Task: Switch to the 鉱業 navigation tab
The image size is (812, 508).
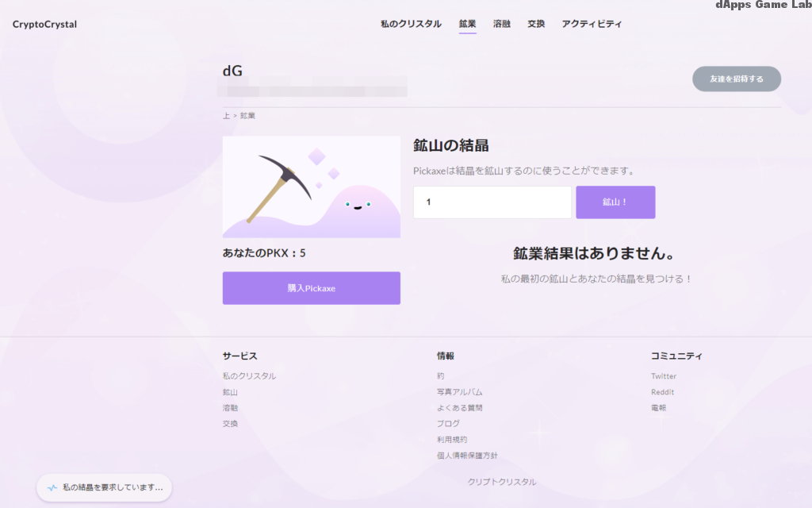Action: [467, 24]
